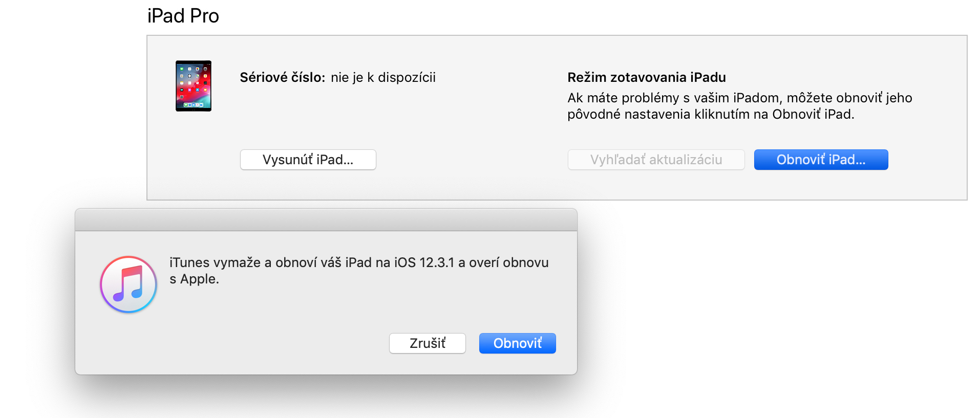Click the 'Obnoviť iPad.' phrase in description
The image size is (980, 418).
813,114
